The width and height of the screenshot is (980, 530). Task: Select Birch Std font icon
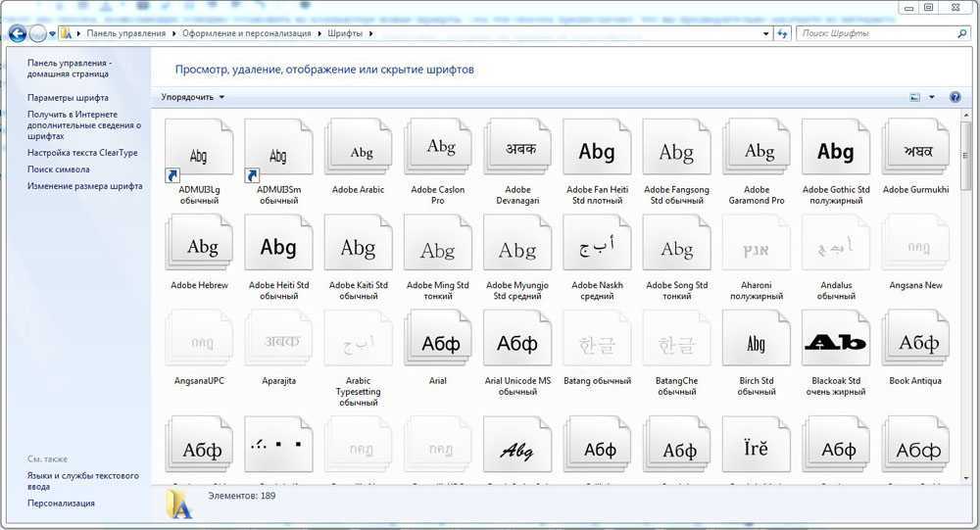click(x=756, y=342)
